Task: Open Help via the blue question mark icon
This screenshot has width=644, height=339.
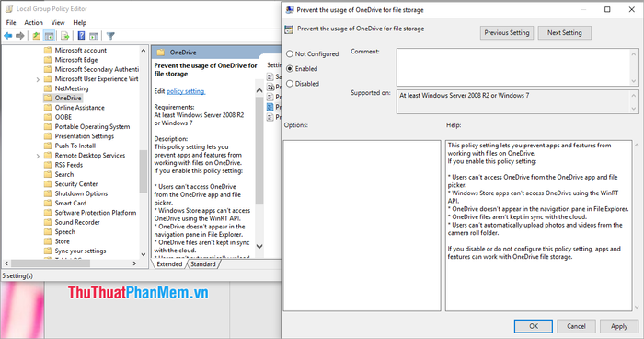Action: tap(81, 36)
